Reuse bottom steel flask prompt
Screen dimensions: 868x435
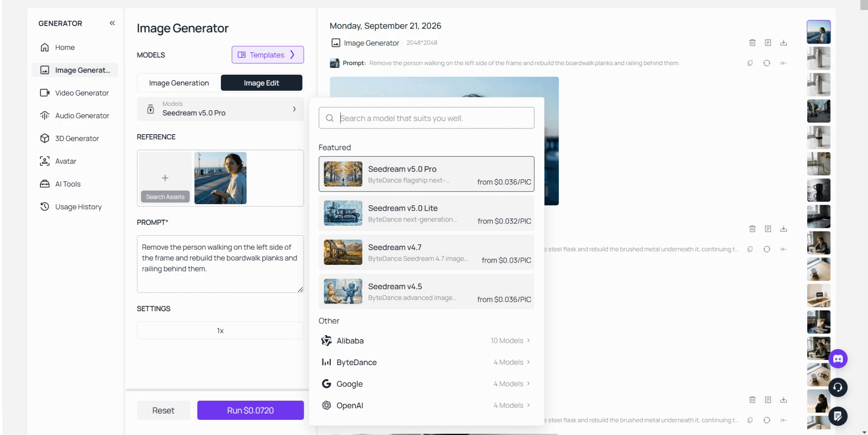783,420
